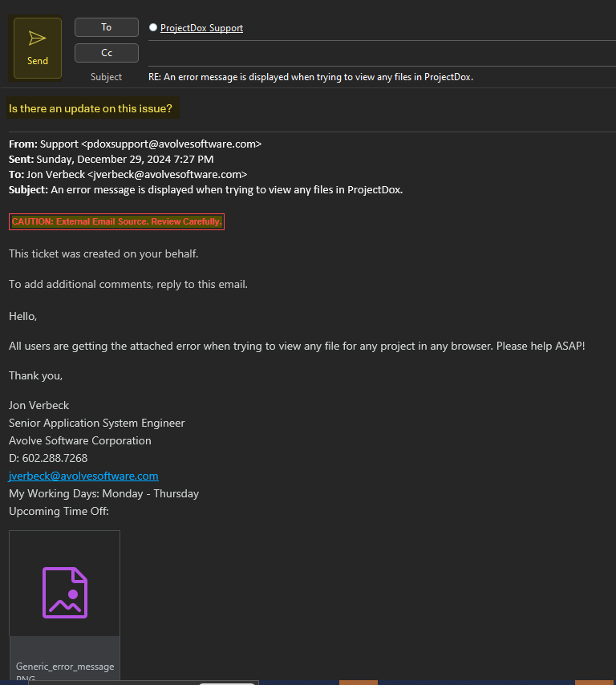The width and height of the screenshot is (616, 685).
Task: Open the Generic_error_message PNG attachment
Action: click(x=65, y=605)
